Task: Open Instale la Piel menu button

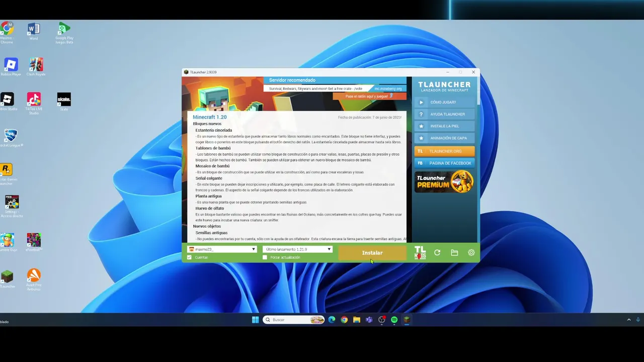Action: [445, 126]
